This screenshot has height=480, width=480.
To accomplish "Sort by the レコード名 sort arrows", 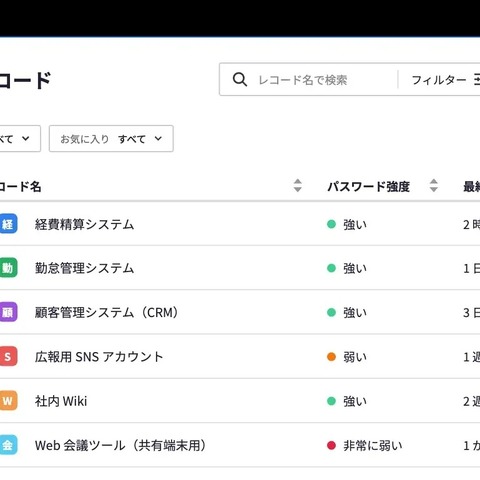I will 298,186.
